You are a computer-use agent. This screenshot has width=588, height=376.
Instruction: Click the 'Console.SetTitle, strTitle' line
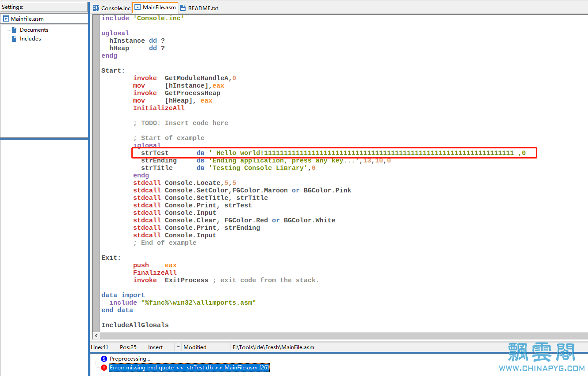201,198
